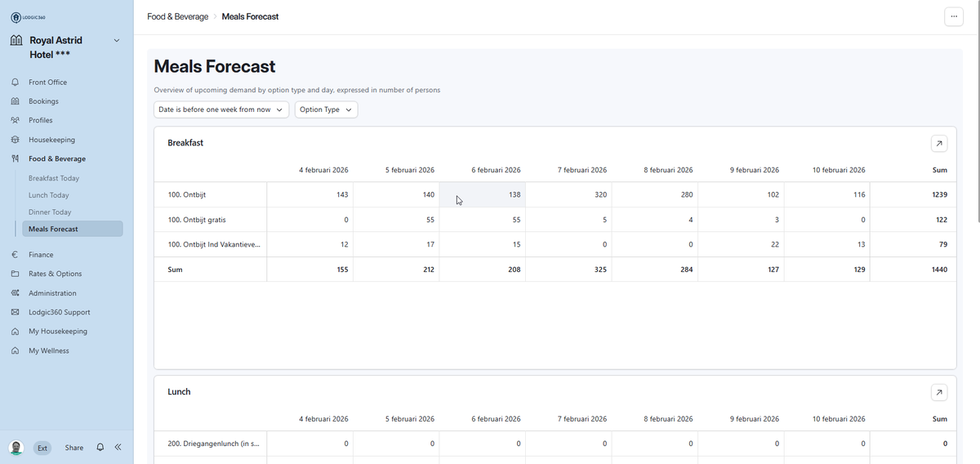Open the Breakfast table expand arrow icon
Viewport: 980px width, 464px height.
pos(939,144)
